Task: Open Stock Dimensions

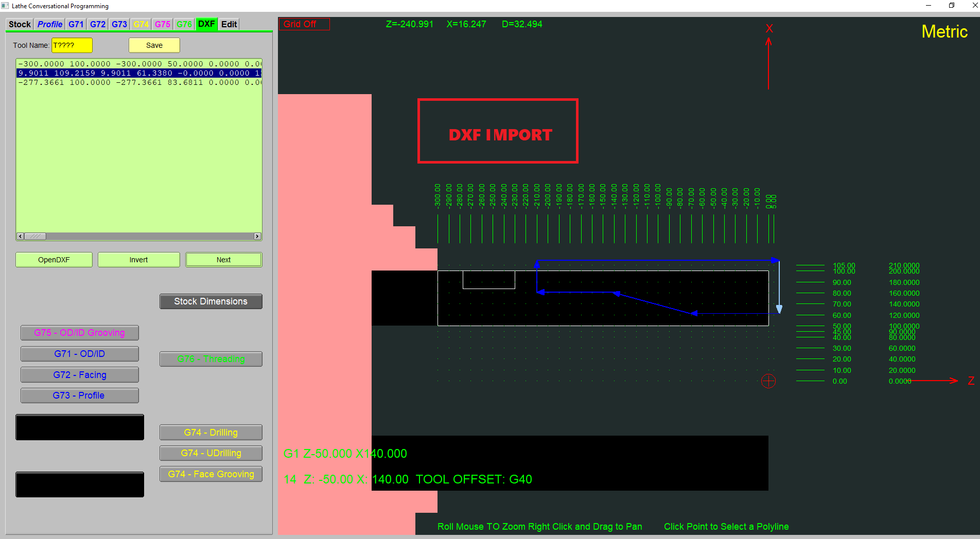Action: point(211,301)
